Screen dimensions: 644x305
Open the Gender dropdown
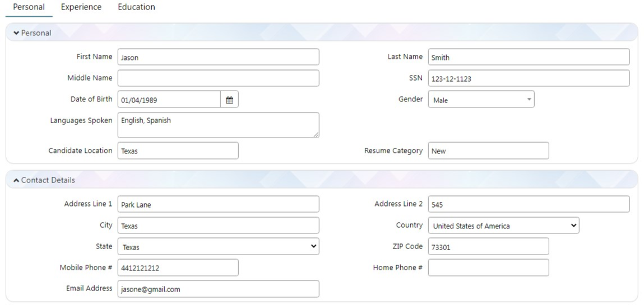481,100
